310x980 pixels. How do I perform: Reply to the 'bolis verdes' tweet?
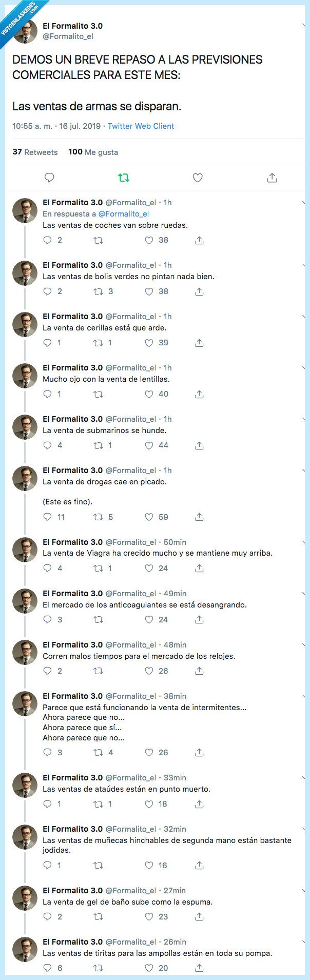tap(48, 291)
